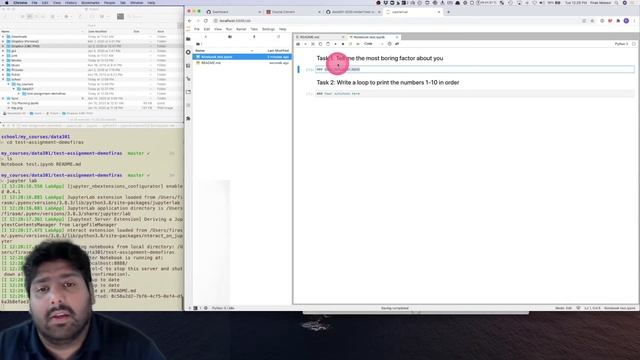640x360 pixels.
Task: Sort files by the Name column in JupyterLab
Action: [222, 51]
